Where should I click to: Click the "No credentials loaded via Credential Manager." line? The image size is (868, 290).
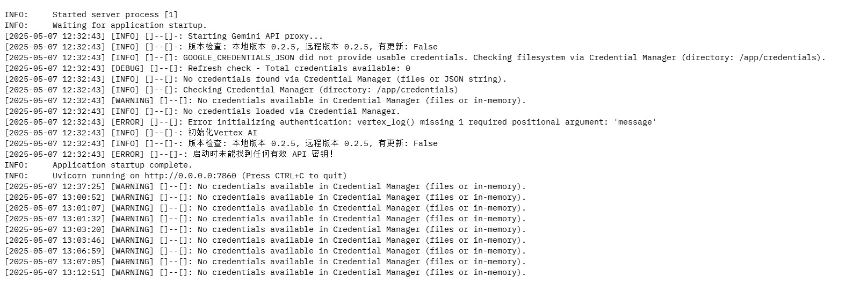point(292,111)
